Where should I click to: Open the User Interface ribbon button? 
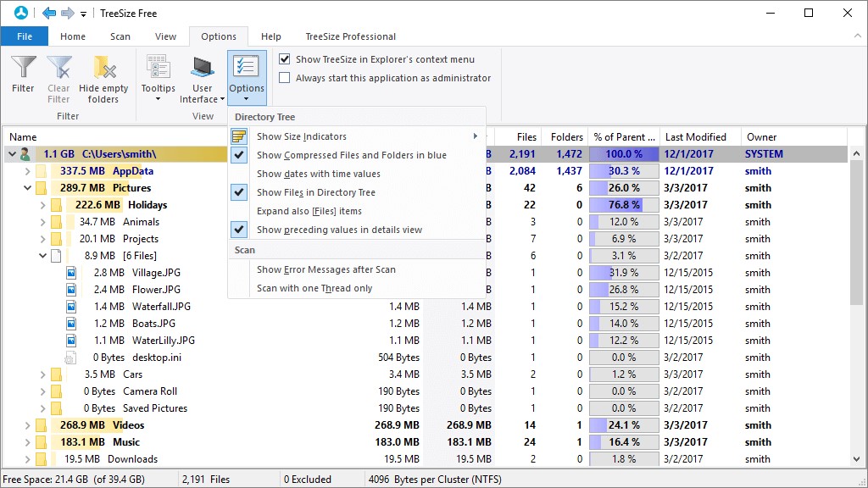(202, 78)
